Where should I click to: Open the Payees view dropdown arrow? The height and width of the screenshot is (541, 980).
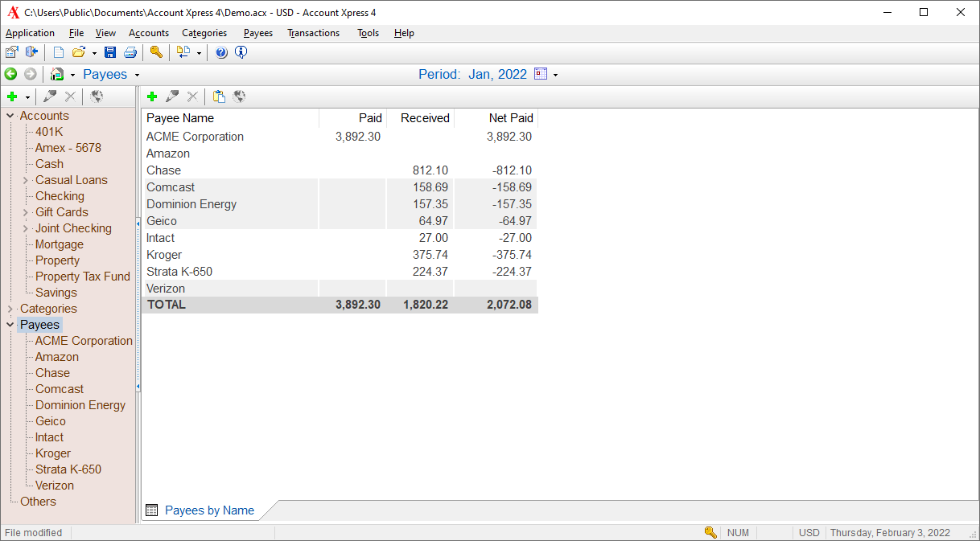137,75
